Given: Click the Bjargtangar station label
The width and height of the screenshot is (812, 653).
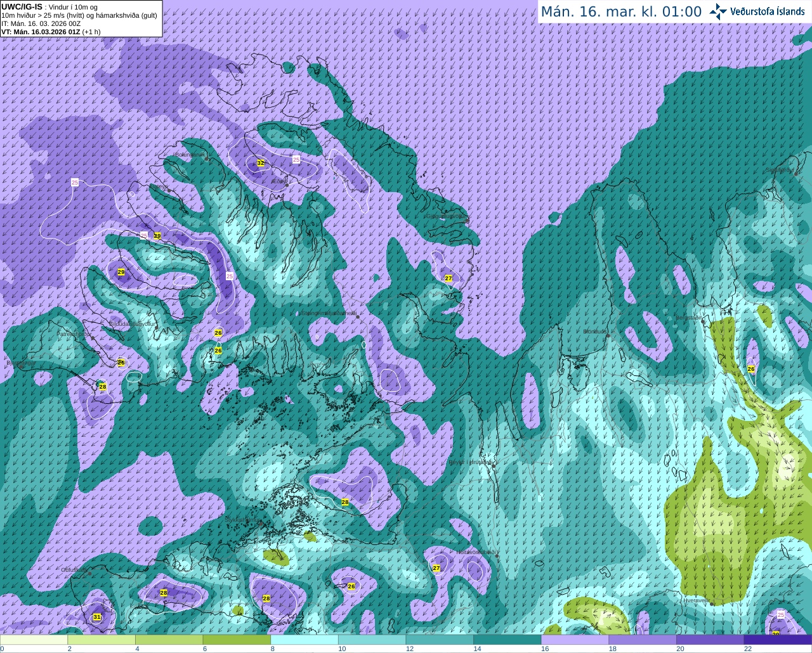Looking at the screenshot, I should tap(21, 363).
